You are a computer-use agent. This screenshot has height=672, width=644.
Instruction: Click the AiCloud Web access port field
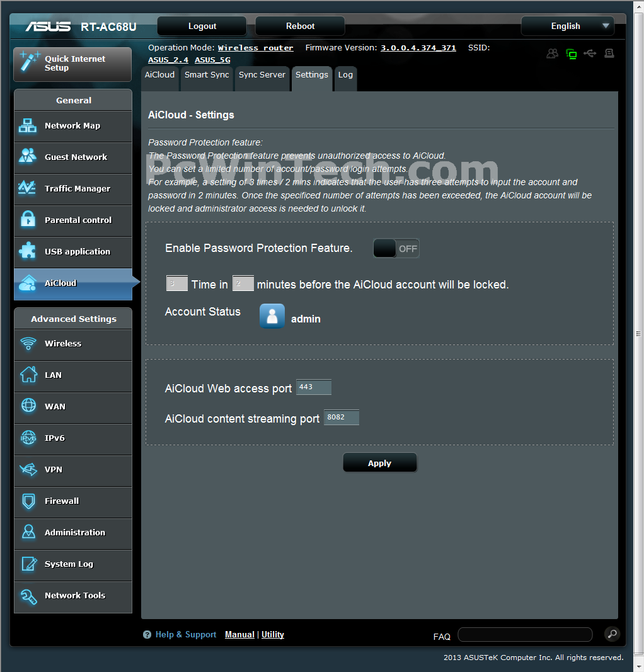313,387
